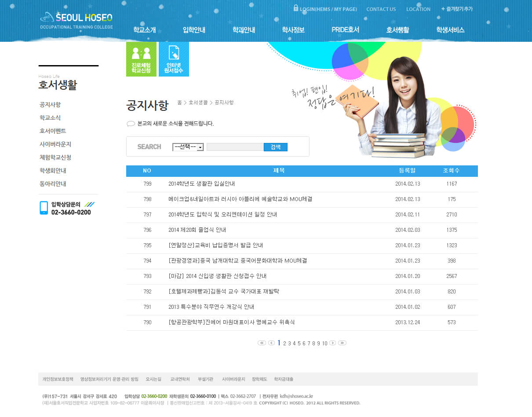This screenshot has height=417, width=532.
Task: Open 개인정보보호정책 in the footer
Action: [58, 379]
